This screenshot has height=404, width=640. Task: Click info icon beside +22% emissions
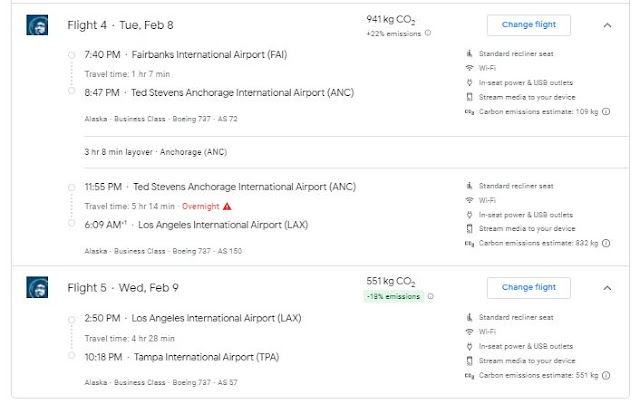[x=428, y=33]
